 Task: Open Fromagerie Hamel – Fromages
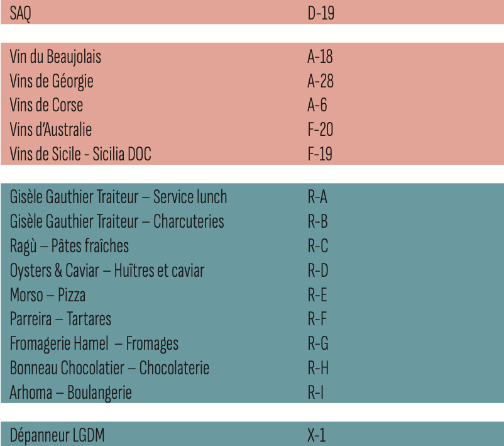94,343
